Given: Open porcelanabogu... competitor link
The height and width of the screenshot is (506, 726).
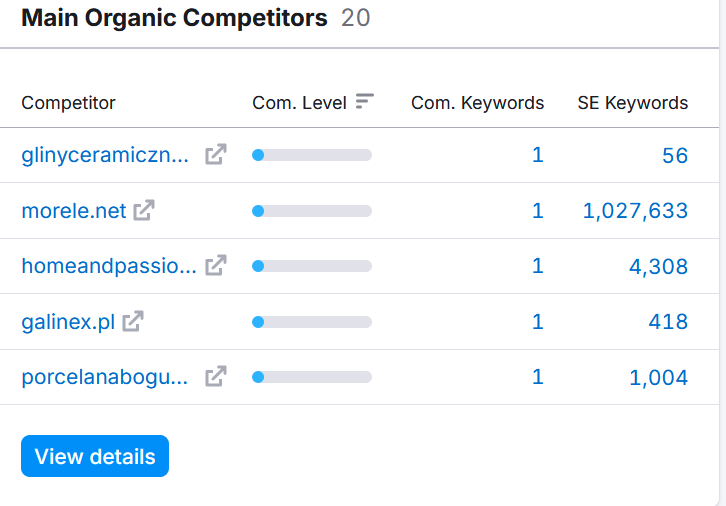Looking at the screenshot, I should coord(105,377).
